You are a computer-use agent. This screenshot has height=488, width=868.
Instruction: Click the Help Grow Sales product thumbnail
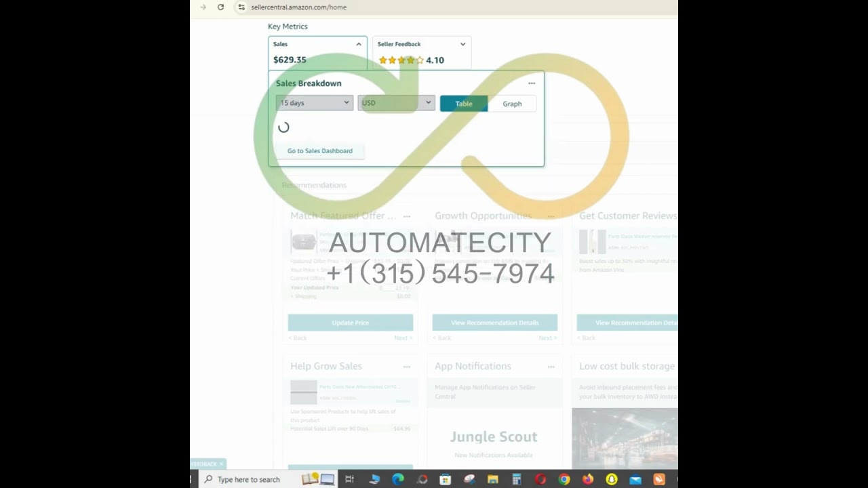click(303, 392)
